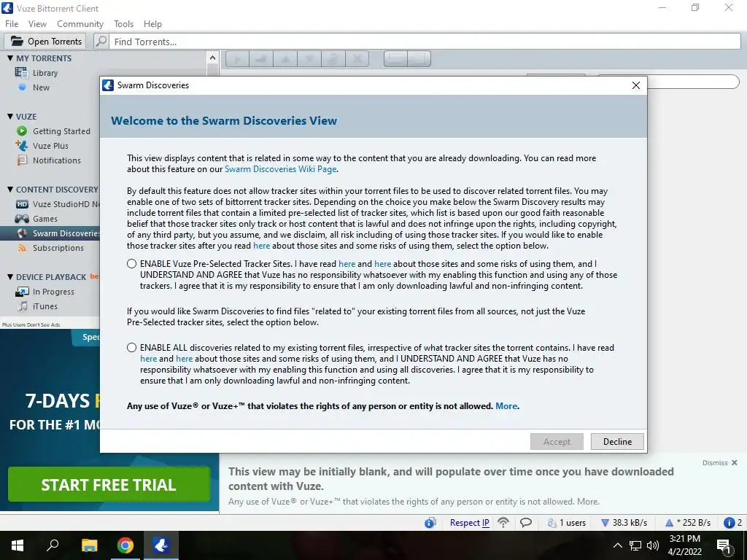Viewport: 747px width, 560px height.
Task: Click the Games controller icon
Action: [22, 219]
